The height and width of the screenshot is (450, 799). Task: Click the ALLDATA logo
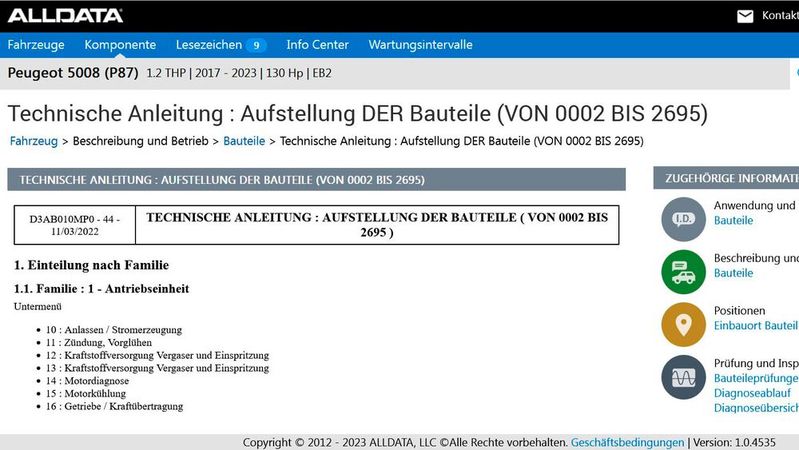point(65,16)
